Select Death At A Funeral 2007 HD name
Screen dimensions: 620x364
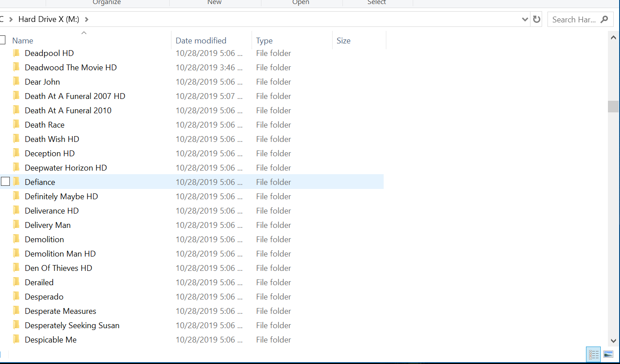[75, 96]
